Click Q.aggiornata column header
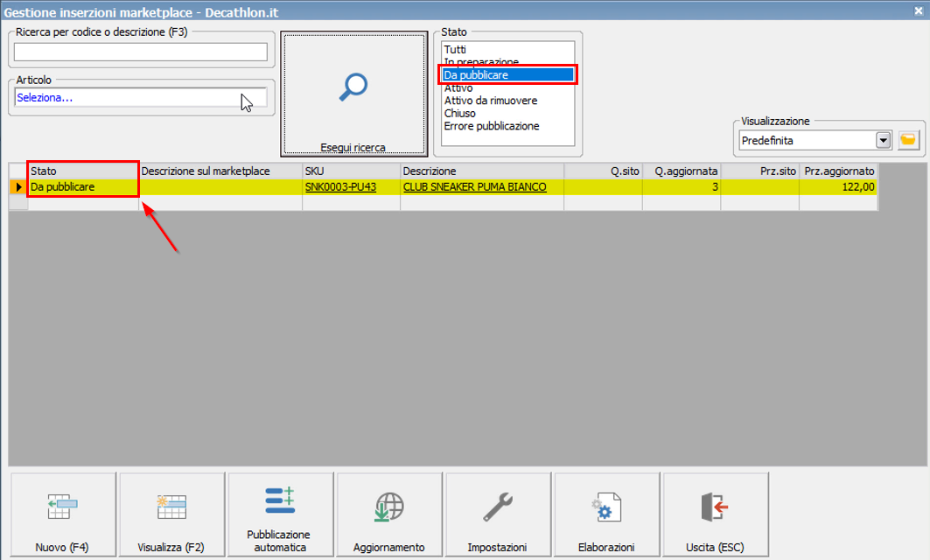This screenshot has height=560, width=930. [682, 171]
